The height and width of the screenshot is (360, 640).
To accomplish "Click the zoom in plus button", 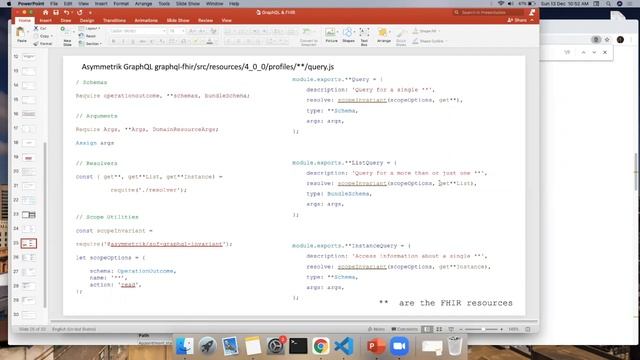I will [x=502, y=329].
